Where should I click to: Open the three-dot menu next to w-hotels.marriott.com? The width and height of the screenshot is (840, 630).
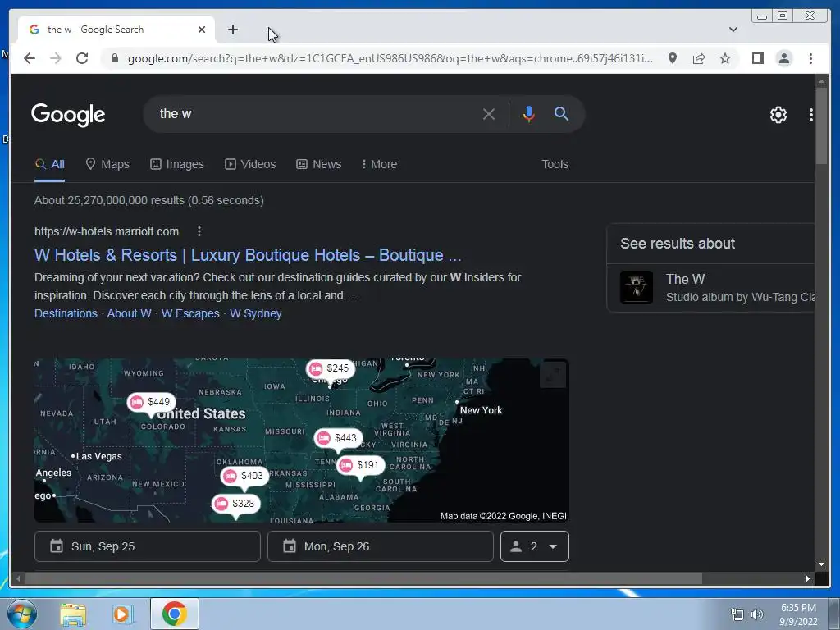pos(199,231)
